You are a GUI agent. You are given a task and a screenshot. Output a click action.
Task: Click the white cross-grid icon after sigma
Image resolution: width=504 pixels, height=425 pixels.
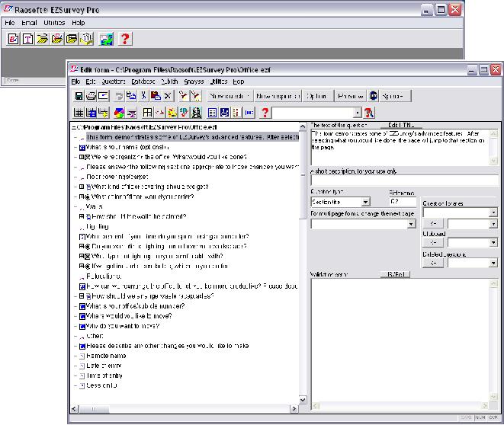(147, 113)
